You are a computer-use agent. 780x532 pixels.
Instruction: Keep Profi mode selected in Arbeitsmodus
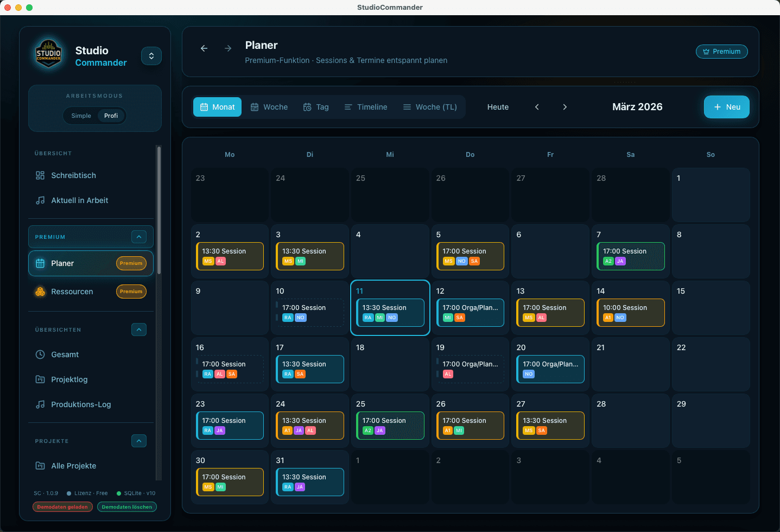coord(110,116)
